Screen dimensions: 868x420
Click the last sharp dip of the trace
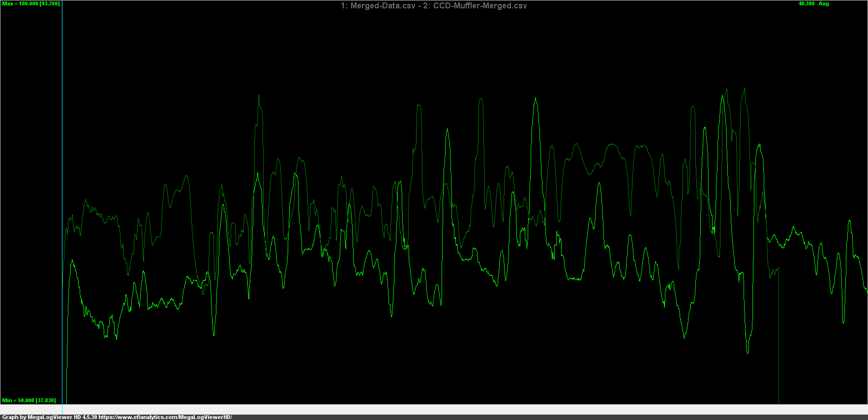point(843,322)
